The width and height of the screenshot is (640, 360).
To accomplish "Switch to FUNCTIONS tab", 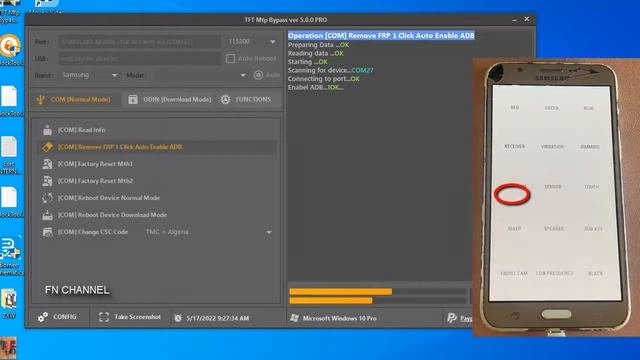I will point(247,100).
